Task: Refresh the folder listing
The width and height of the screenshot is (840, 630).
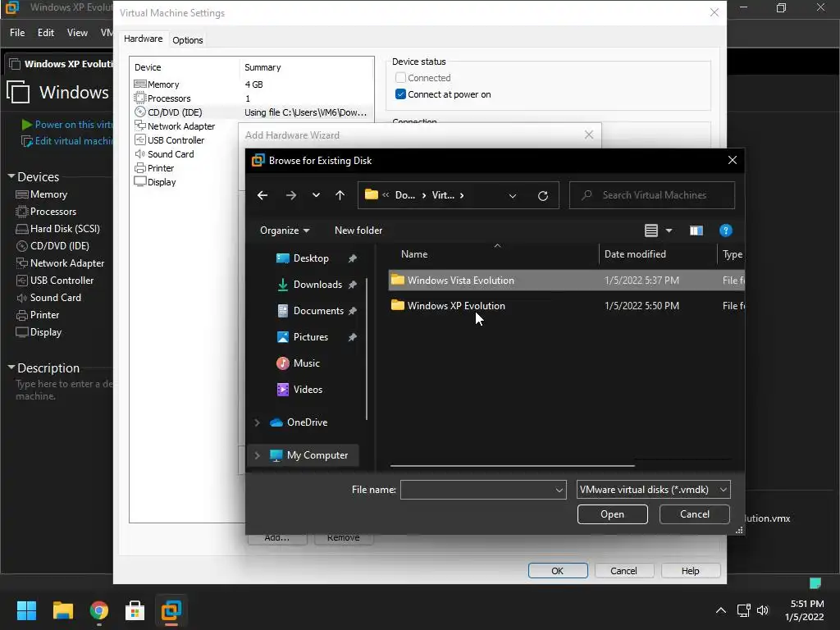Action: [x=543, y=195]
